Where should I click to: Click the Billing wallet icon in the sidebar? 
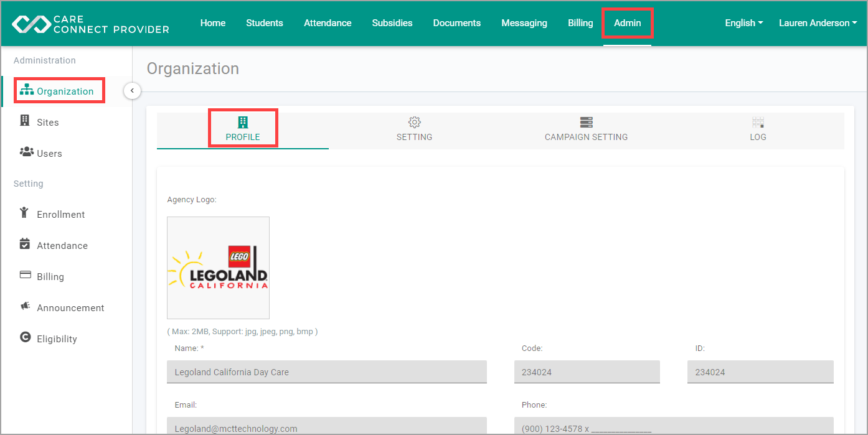pyautogui.click(x=24, y=276)
